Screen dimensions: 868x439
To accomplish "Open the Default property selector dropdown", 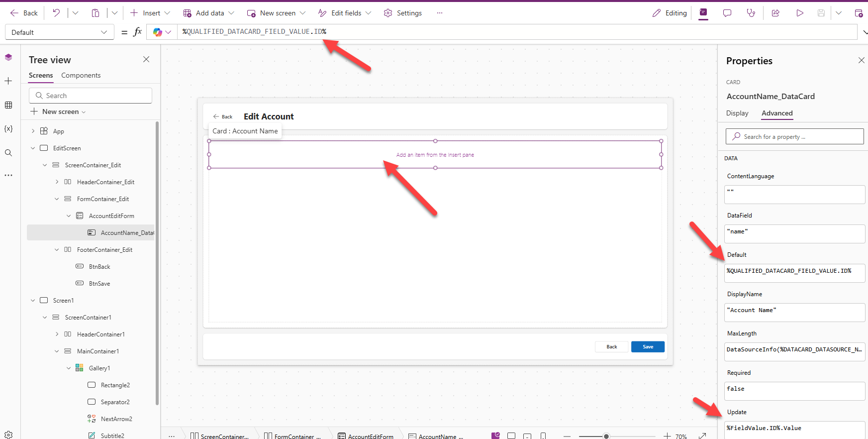I will pyautogui.click(x=59, y=32).
